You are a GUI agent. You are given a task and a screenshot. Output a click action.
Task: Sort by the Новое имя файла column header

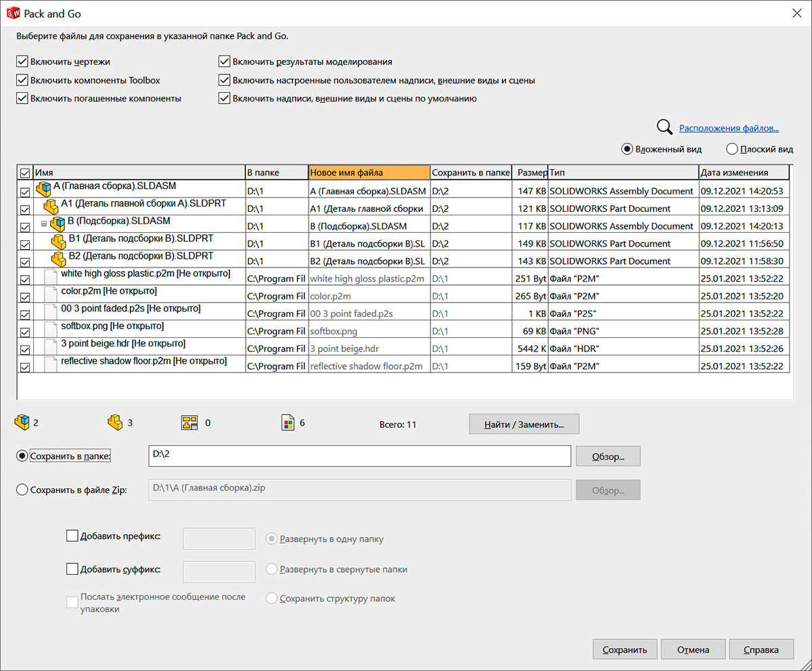[369, 172]
